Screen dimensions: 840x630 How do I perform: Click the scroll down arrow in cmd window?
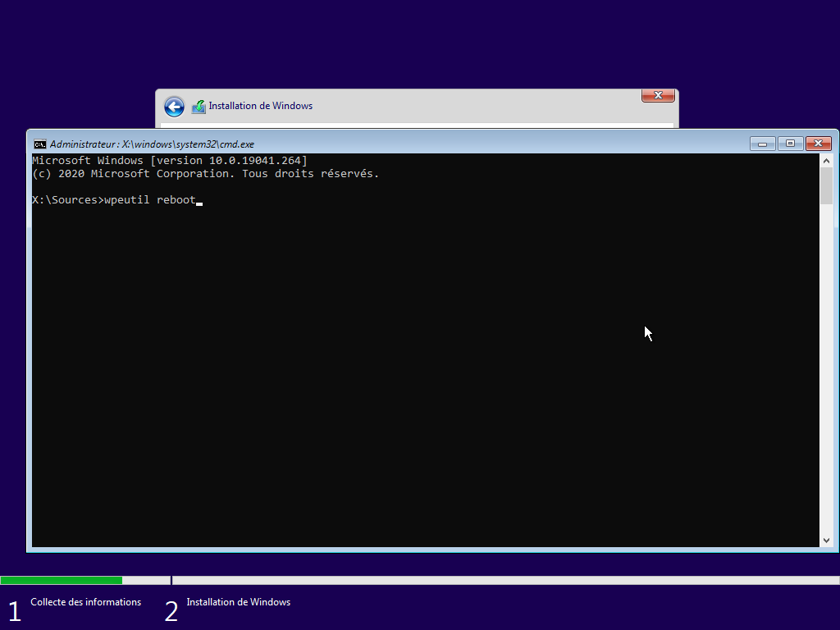[826, 541]
